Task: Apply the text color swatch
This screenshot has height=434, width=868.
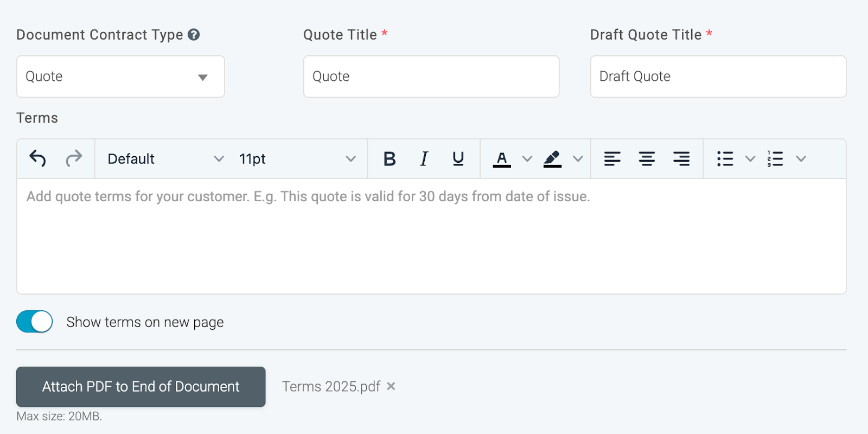Action: pos(502,158)
